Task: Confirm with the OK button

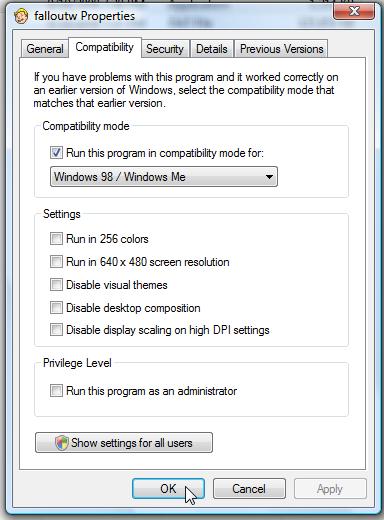Action: [168, 489]
